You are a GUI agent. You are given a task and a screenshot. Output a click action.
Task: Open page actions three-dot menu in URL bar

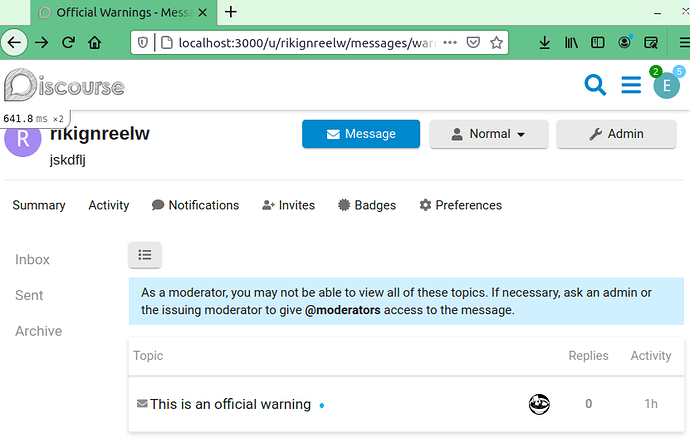point(450,43)
